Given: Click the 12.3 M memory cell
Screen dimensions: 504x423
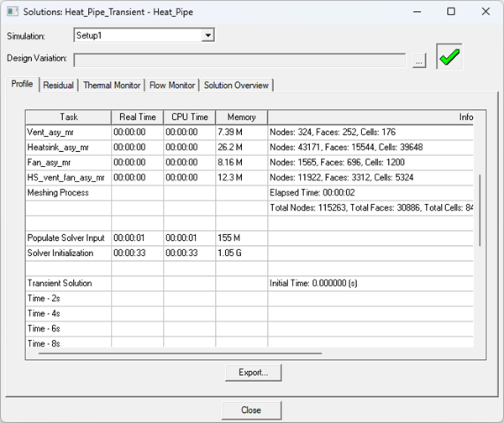Looking at the screenshot, I should [241, 178].
